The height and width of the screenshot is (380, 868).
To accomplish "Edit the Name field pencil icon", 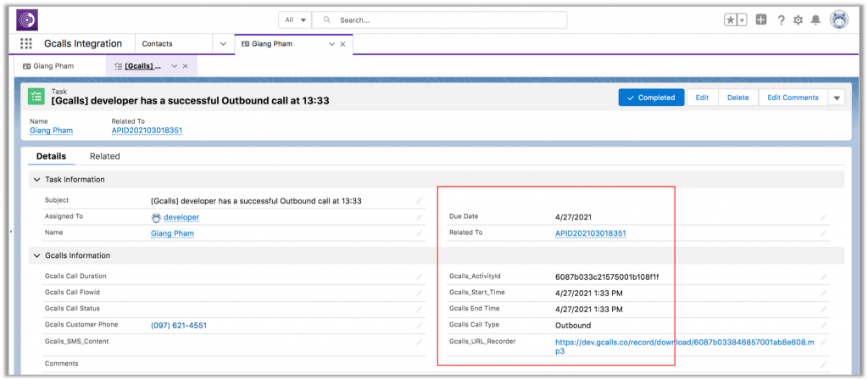I will coord(419,234).
